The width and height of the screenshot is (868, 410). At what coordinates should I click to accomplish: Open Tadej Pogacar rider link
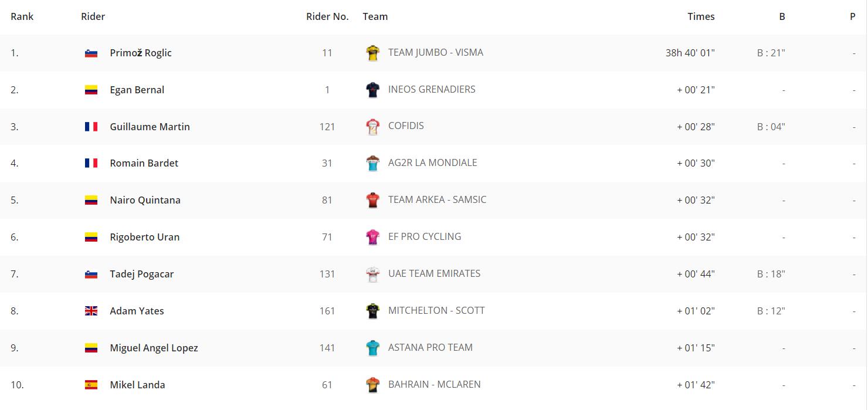tap(142, 274)
